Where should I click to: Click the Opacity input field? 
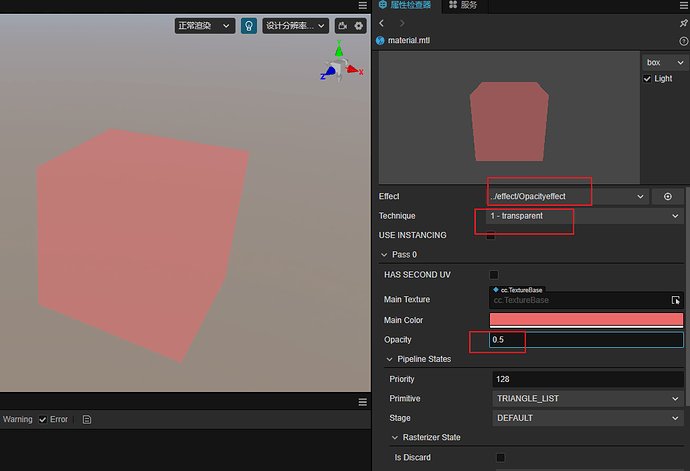586,340
